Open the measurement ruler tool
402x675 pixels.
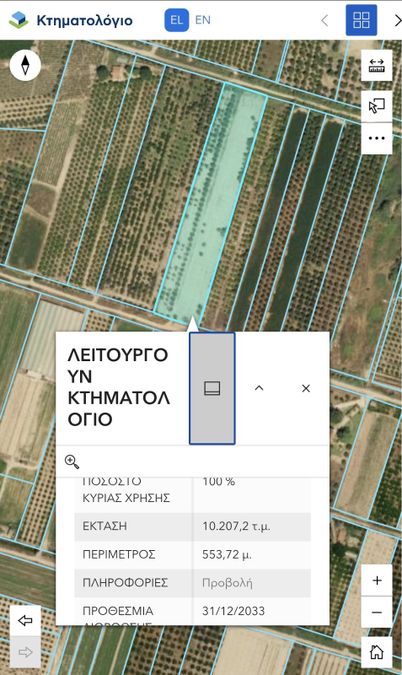(377, 65)
